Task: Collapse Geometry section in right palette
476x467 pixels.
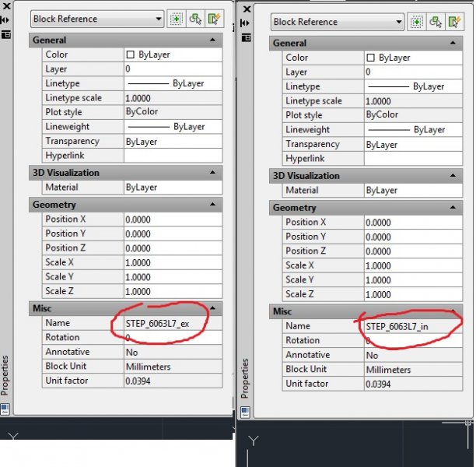Action: 453,207
